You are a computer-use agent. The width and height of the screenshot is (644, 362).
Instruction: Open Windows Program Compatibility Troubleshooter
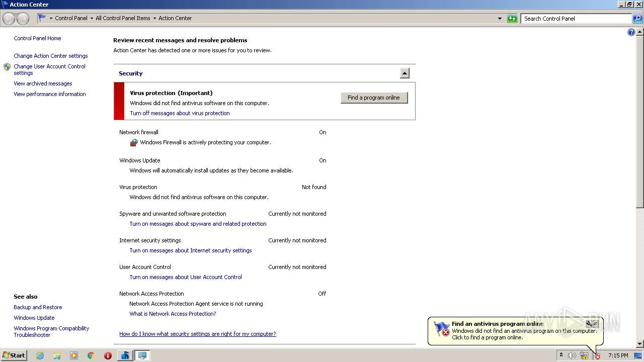point(51,331)
